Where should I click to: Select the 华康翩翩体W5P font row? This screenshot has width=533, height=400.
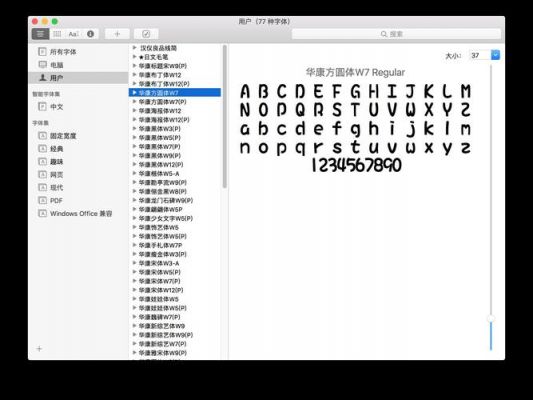[175, 209]
